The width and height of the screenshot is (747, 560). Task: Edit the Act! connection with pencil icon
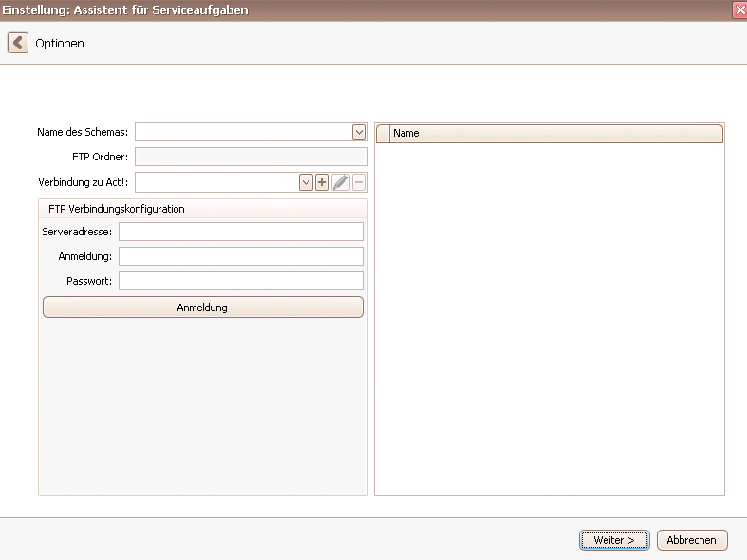341,182
